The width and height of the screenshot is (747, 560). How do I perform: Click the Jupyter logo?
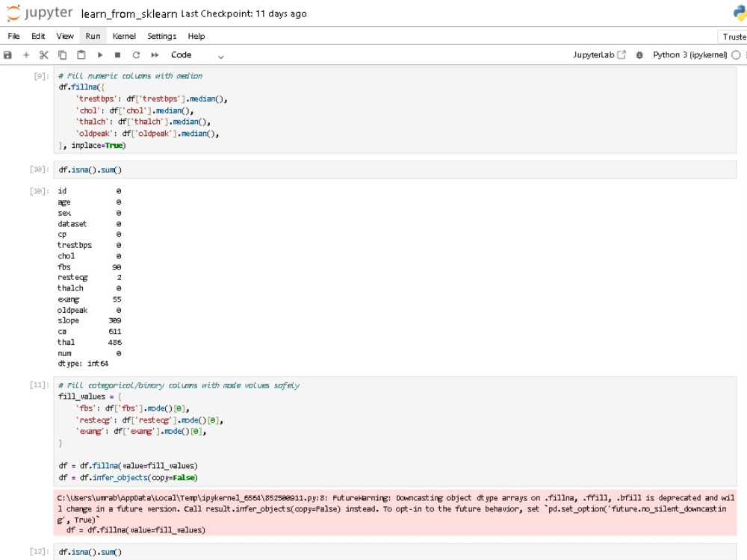[40, 13]
